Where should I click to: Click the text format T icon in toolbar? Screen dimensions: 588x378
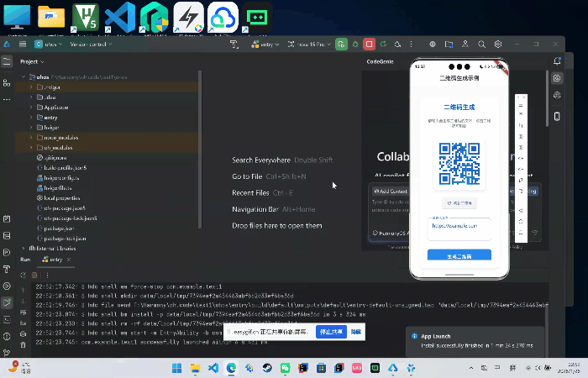click(x=234, y=45)
